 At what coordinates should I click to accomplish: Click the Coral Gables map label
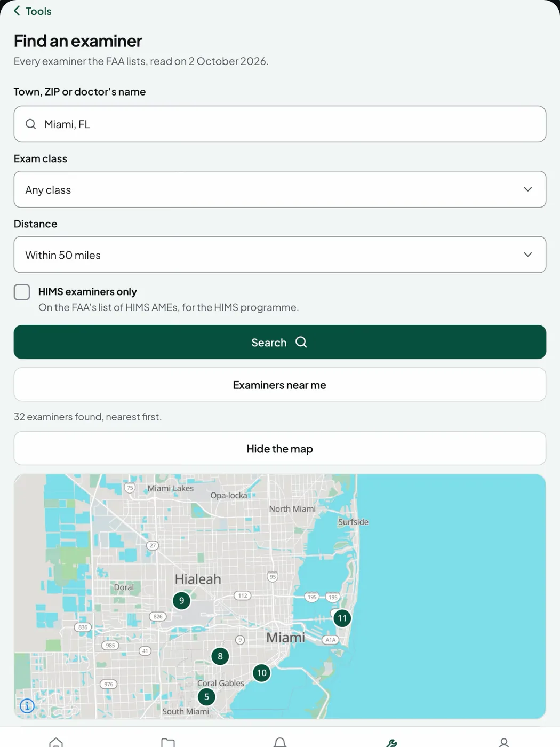pos(221,683)
